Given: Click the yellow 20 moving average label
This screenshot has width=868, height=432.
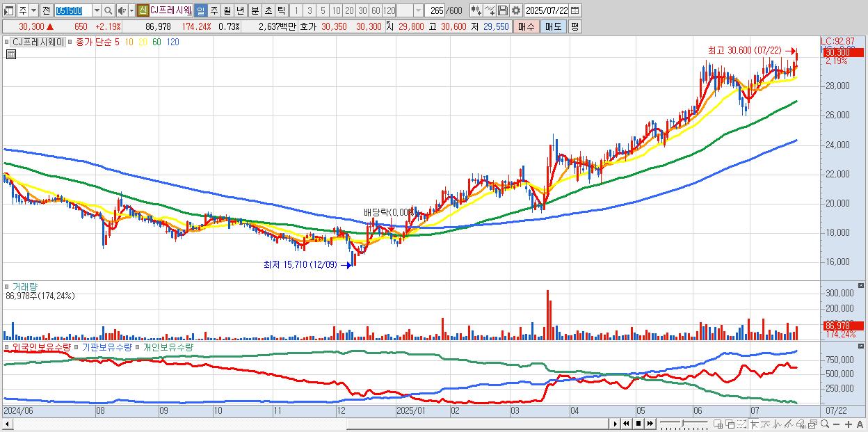Looking at the screenshot, I should click(143, 42).
